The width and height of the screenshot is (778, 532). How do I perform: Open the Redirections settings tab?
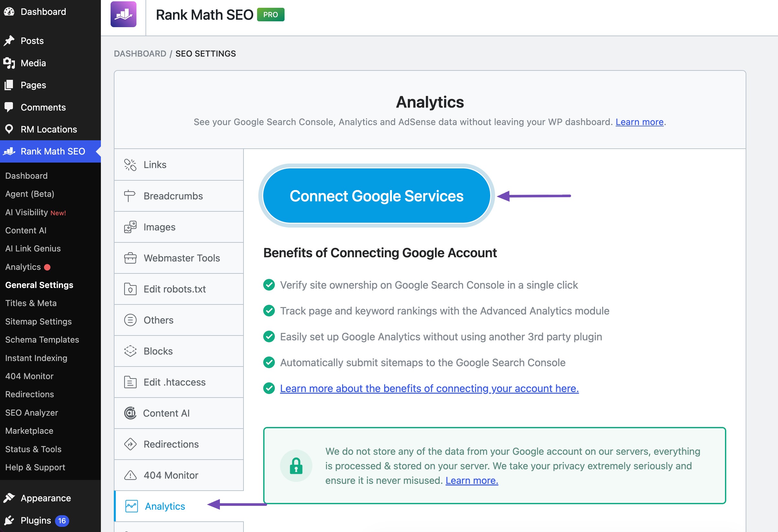179,444
